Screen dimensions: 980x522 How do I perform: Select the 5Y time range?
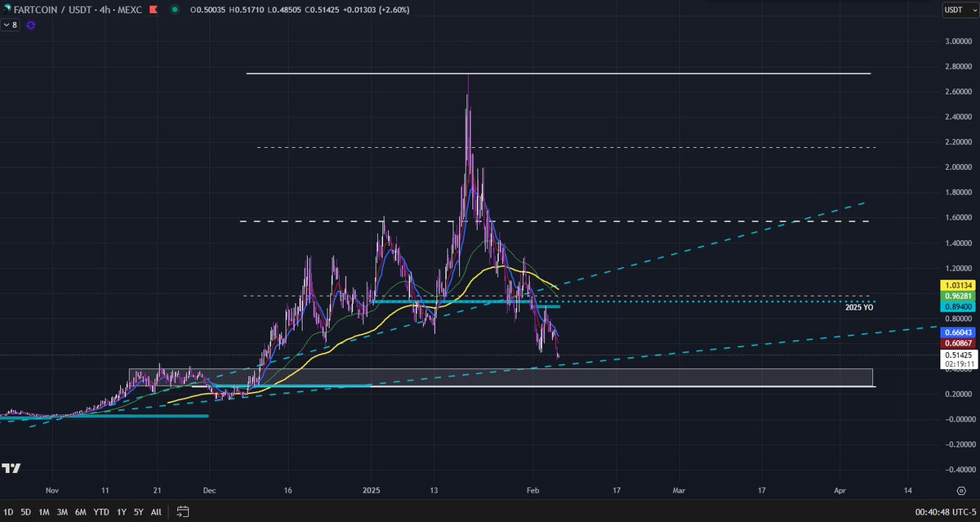pyautogui.click(x=138, y=512)
